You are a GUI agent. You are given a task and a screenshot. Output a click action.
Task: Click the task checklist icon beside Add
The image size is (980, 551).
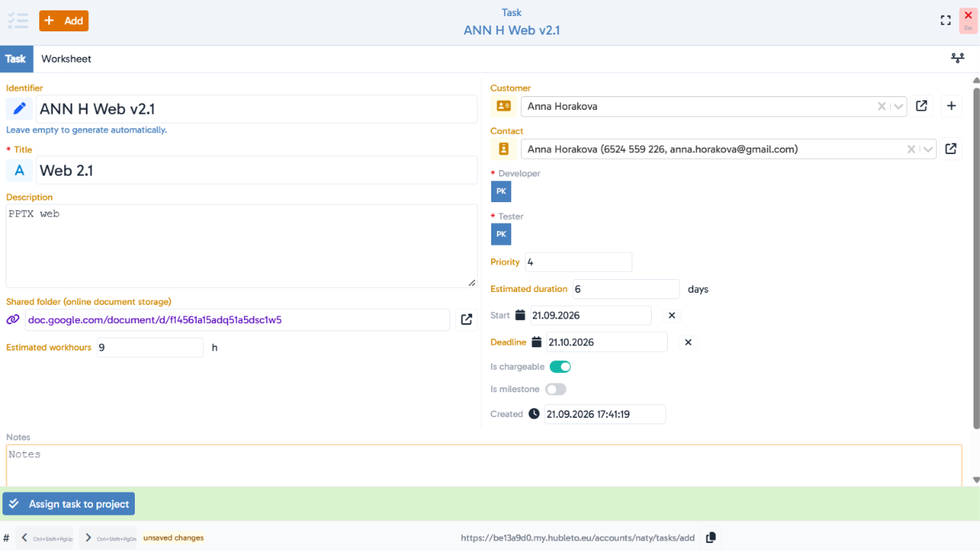pyautogui.click(x=18, y=21)
